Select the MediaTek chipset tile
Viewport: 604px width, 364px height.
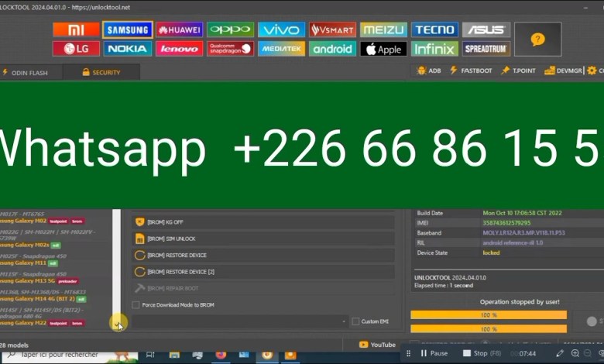pyautogui.click(x=281, y=49)
